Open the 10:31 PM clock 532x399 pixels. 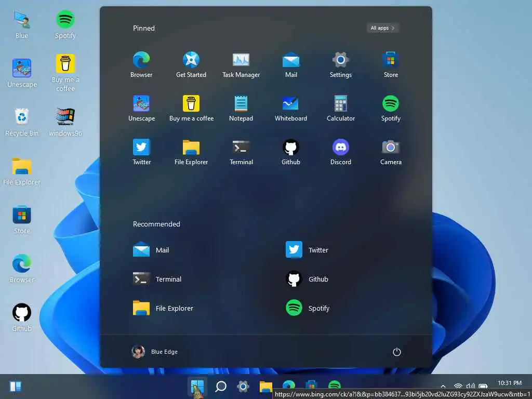[510, 383]
